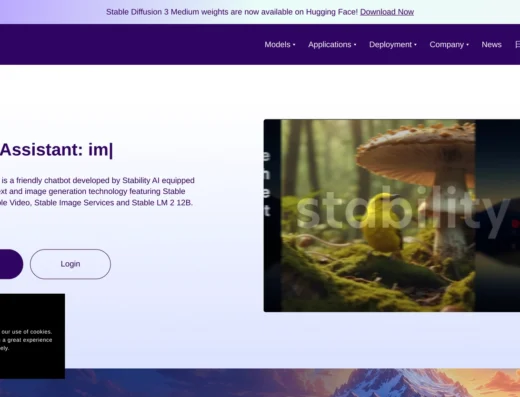Follow the Download Now link in banner
This screenshot has width=520, height=397.
click(387, 12)
